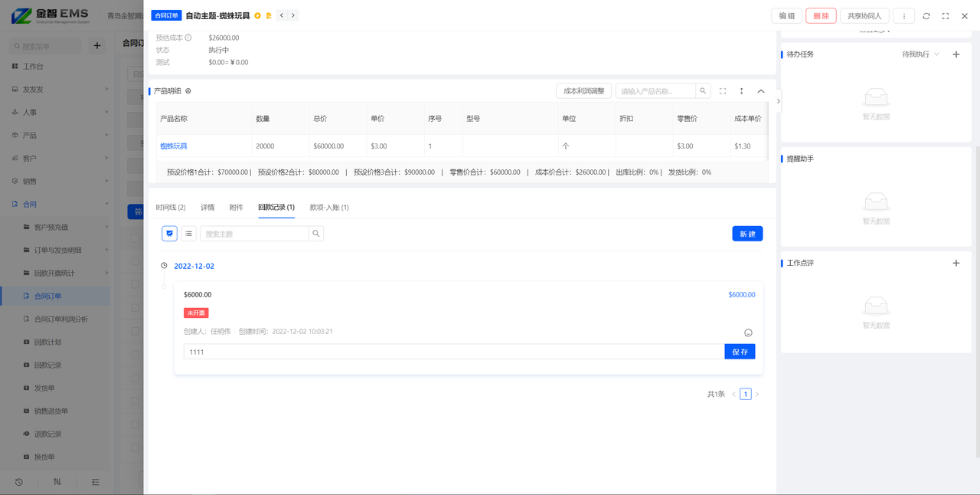980x495 pixels.
Task: Open the 待我执行 dropdown filter
Action: pos(920,54)
